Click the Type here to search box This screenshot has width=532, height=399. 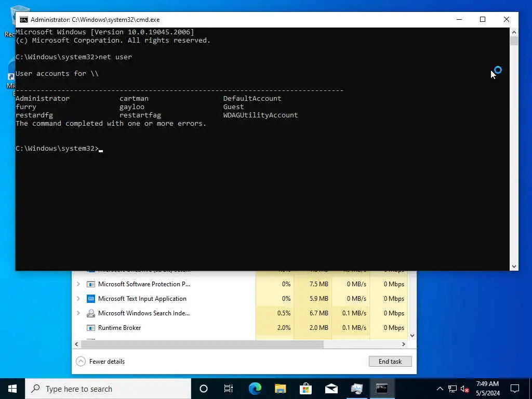[108, 389]
